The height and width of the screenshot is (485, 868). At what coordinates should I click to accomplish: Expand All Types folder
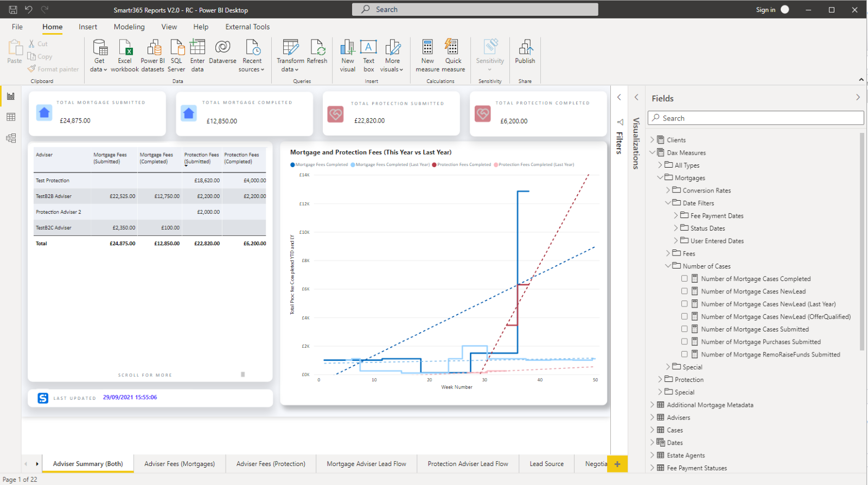click(660, 165)
